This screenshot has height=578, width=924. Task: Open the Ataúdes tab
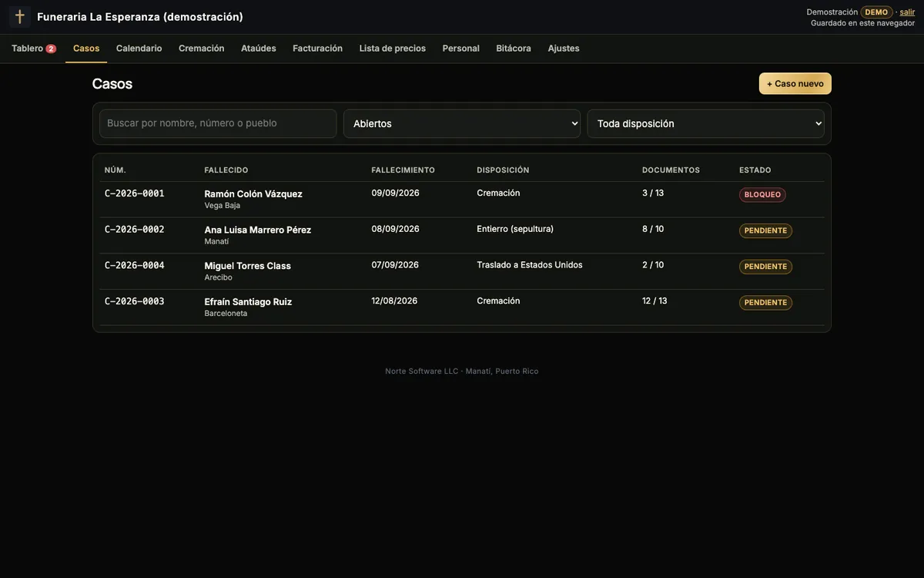tap(259, 49)
